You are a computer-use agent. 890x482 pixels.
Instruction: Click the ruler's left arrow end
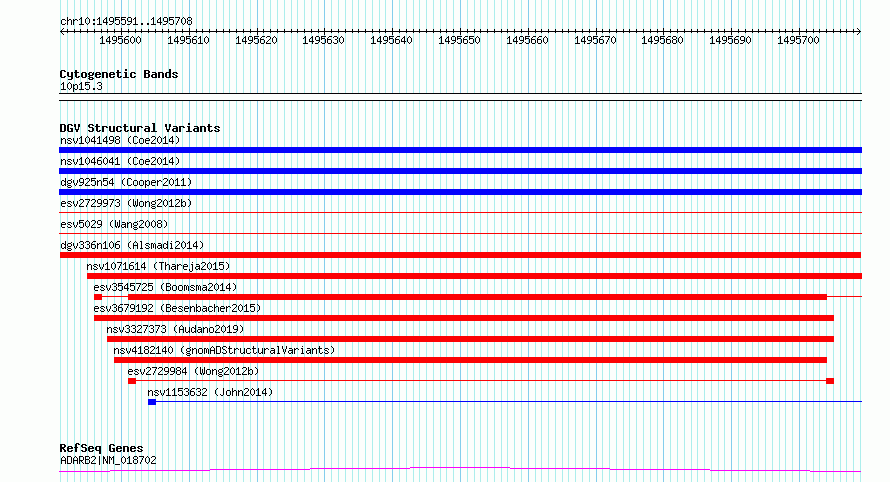(62, 32)
